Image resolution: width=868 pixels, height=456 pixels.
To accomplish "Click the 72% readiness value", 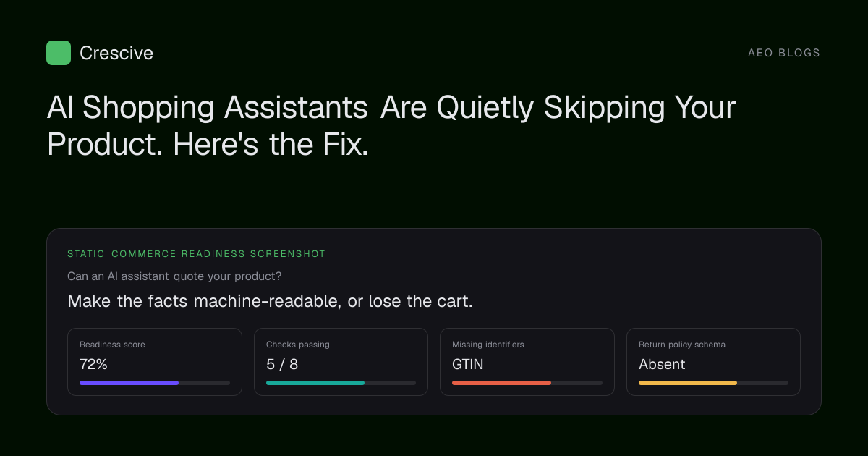I will click(93, 364).
